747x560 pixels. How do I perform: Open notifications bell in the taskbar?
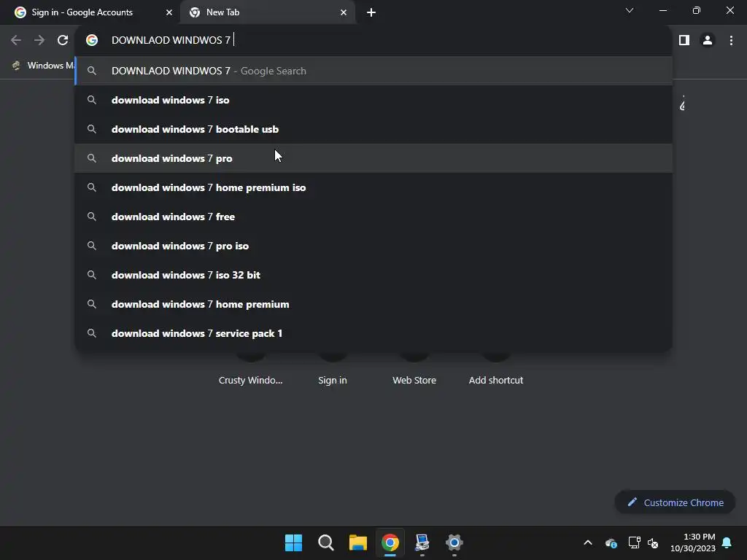click(x=727, y=542)
